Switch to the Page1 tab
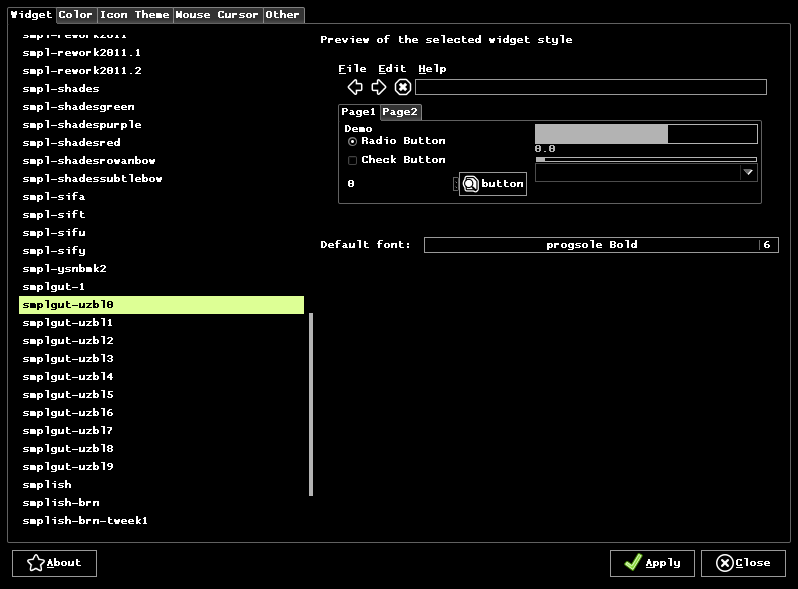The width and height of the screenshot is (798, 589). click(x=359, y=112)
